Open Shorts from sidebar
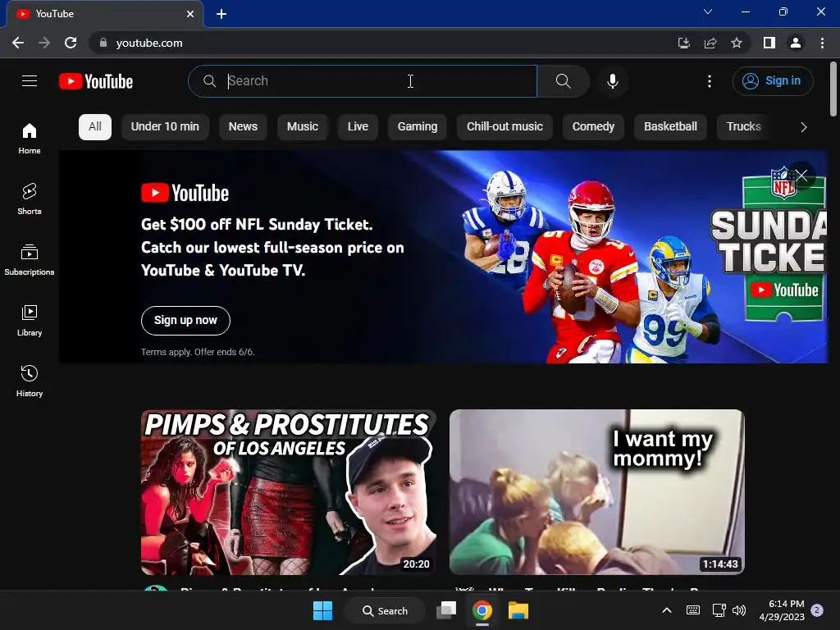840x630 pixels. (x=30, y=199)
